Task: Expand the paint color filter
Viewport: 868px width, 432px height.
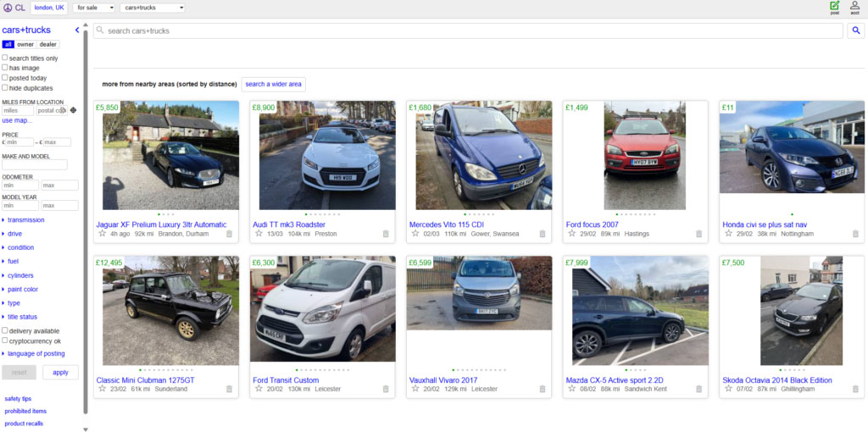Action: pos(20,289)
